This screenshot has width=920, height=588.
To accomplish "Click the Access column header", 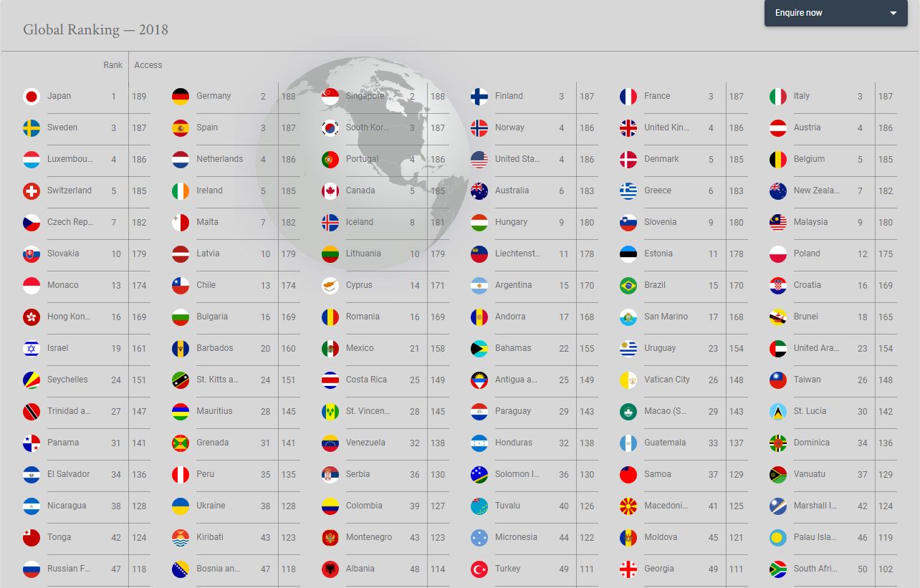I will (x=148, y=65).
